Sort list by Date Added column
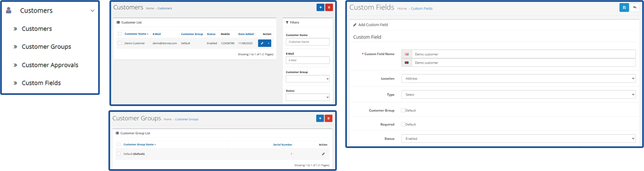Image resolution: width=644 pixels, height=171 pixels. pyautogui.click(x=246, y=34)
